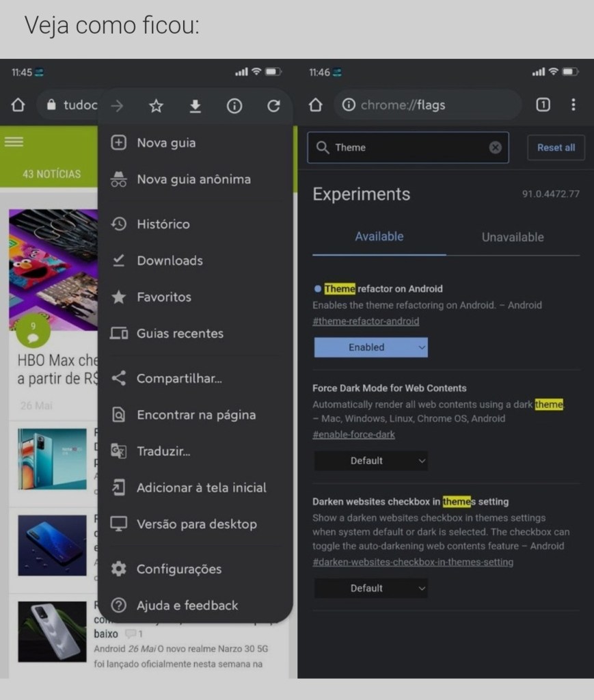The height and width of the screenshot is (700, 594).
Task: Open page info circle icon
Action: click(x=234, y=106)
